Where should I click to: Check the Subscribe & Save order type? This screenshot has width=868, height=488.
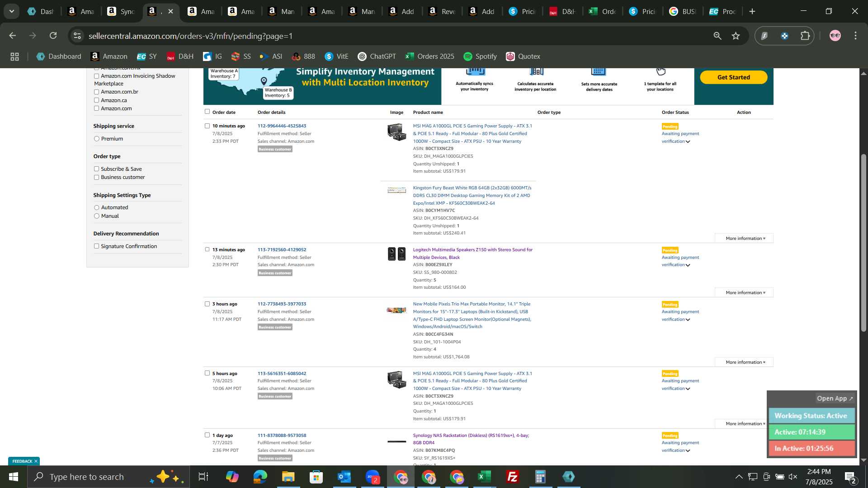click(96, 169)
